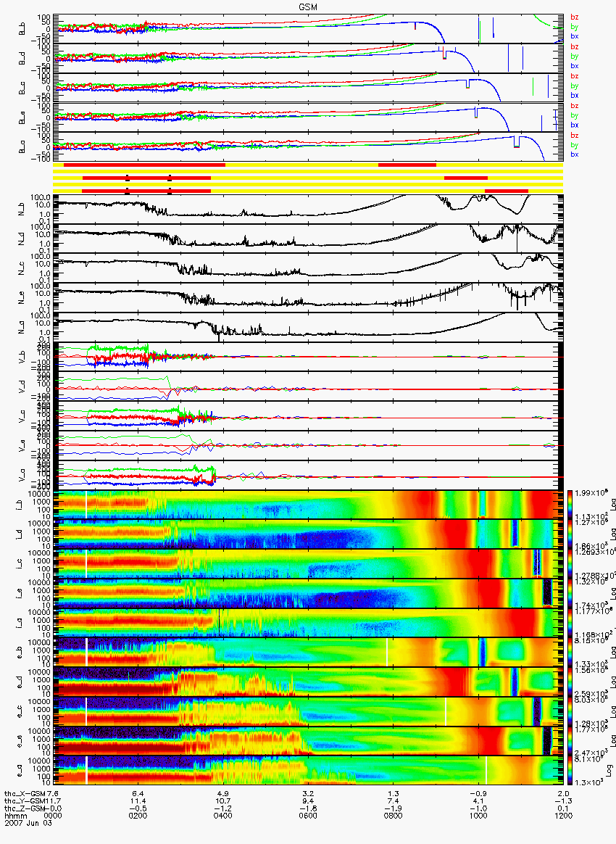Click the 0400 time tick label
This screenshot has width=616, height=844.
222,816
